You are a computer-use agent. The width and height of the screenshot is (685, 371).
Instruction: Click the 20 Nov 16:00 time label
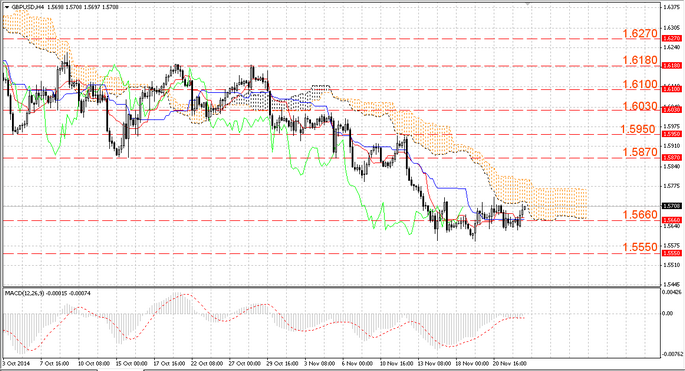(510, 364)
